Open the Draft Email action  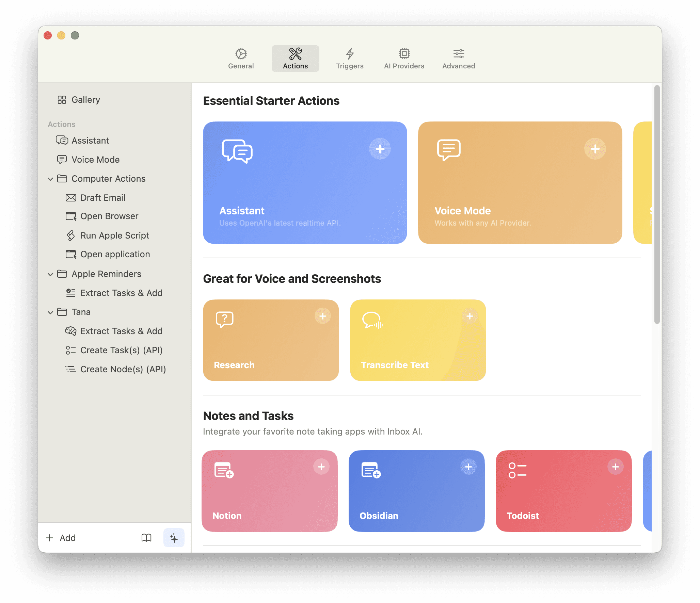(x=102, y=197)
